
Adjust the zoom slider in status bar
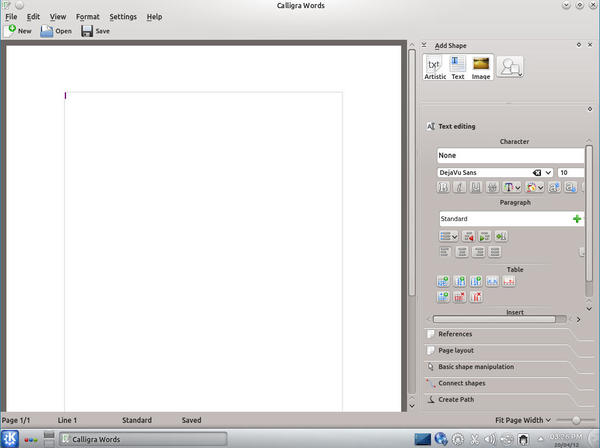pos(576,420)
